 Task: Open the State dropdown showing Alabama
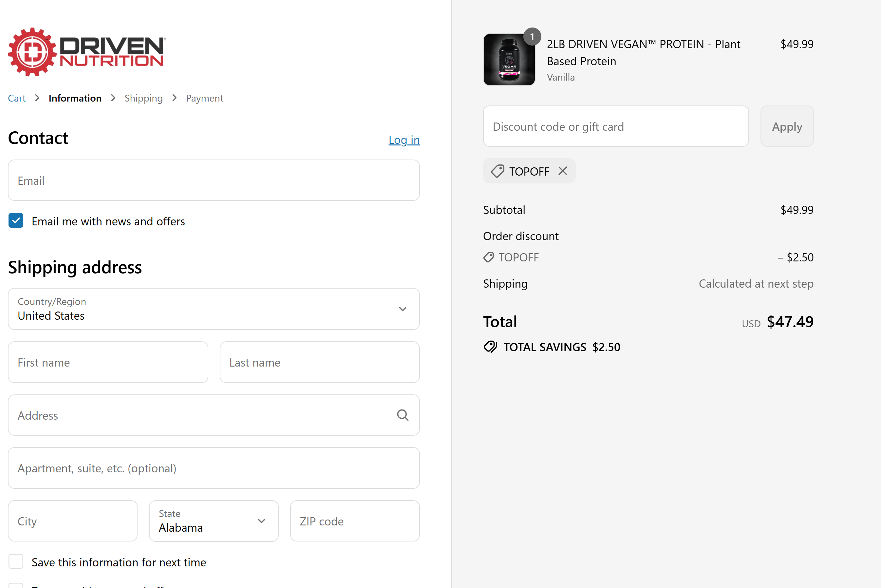click(x=214, y=521)
